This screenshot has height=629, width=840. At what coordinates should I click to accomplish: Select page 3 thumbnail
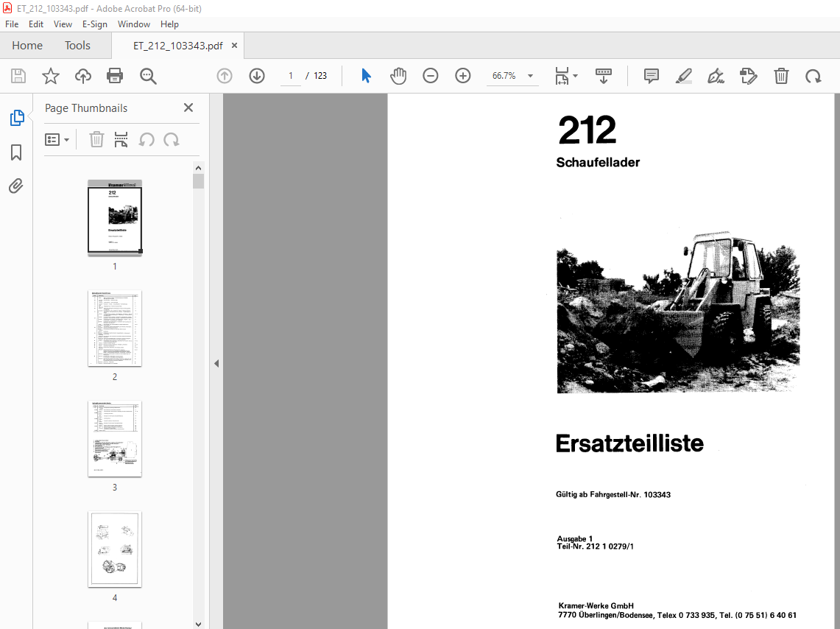[115, 439]
